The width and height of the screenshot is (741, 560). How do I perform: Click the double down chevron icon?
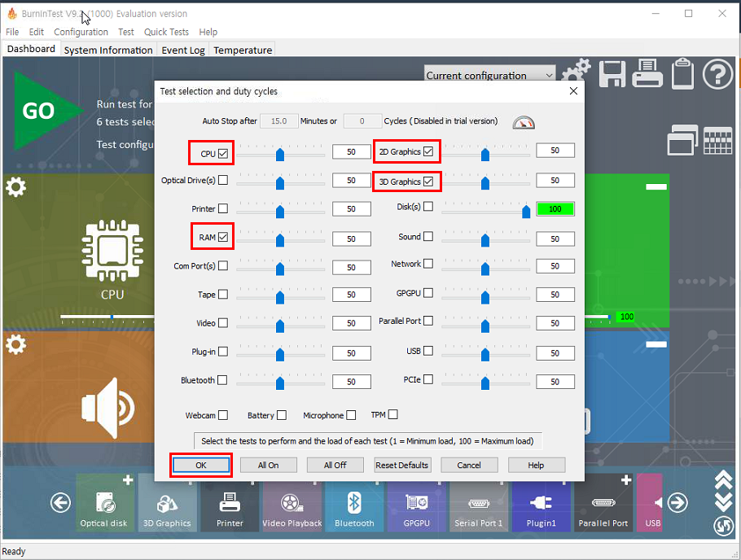point(724,503)
